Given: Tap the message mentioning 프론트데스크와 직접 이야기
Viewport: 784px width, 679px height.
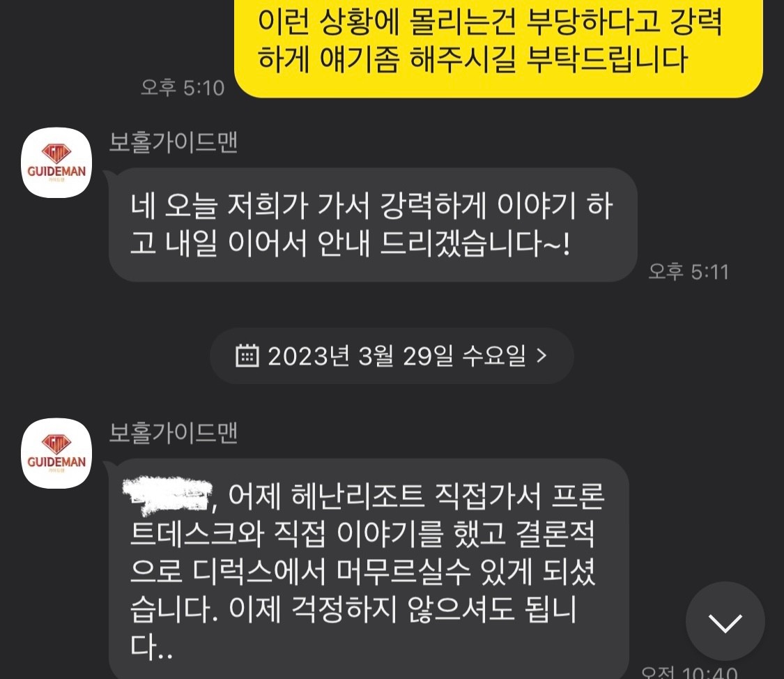Looking at the screenshot, I should (369, 568).
